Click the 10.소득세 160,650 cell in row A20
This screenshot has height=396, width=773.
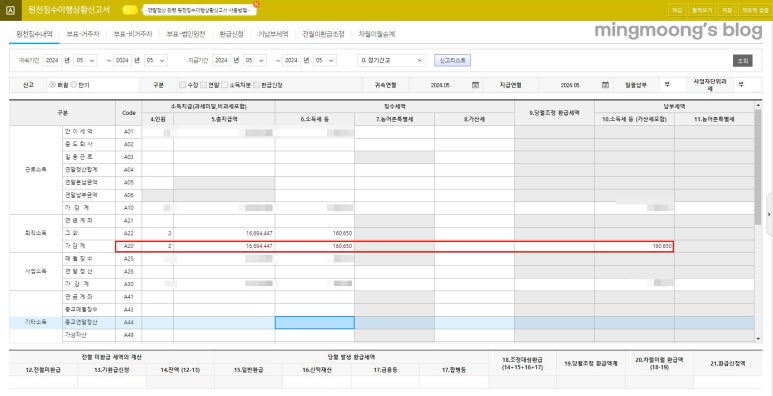[634, 246]
